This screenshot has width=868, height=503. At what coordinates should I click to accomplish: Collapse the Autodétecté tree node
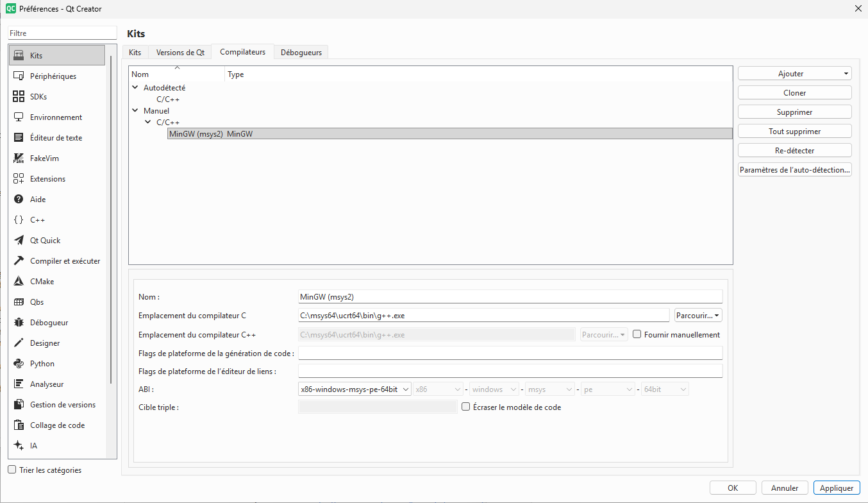(x=135, y=87)
